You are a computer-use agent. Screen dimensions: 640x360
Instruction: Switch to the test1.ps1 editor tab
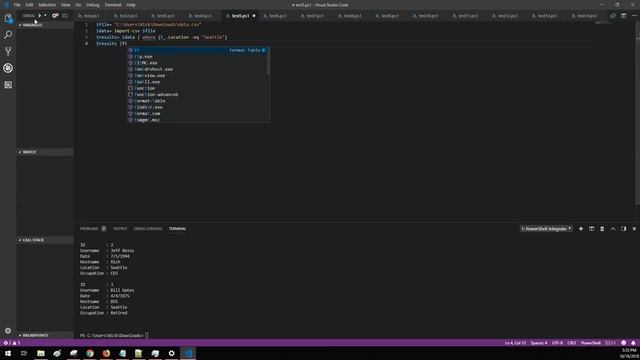pyautogui.click(x=92, y=16)
